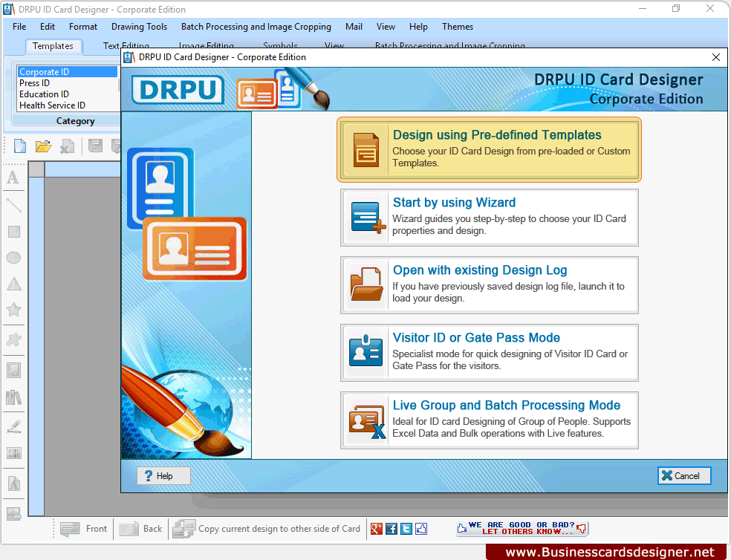Close the DRPU startup dialog with X

(716, 57)
